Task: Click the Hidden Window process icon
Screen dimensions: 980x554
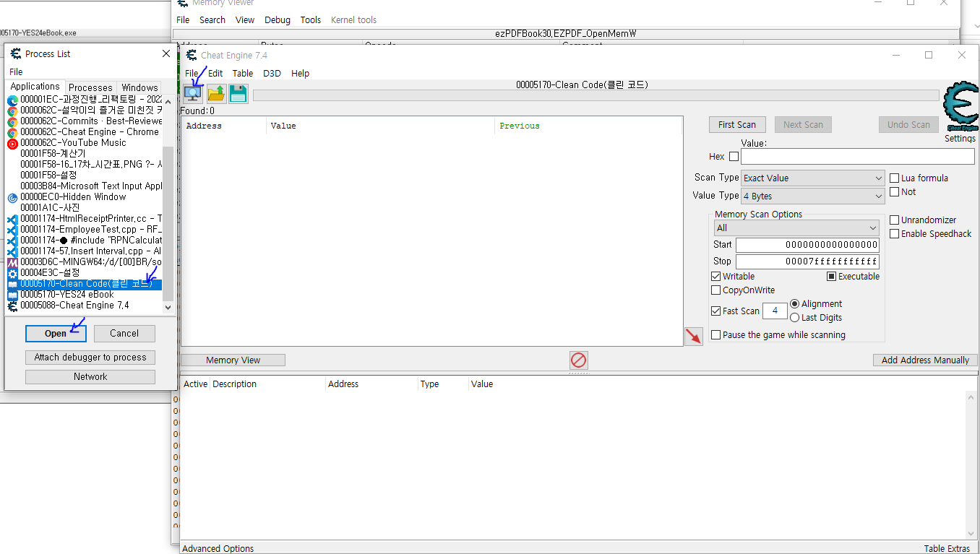Action: 12,197
